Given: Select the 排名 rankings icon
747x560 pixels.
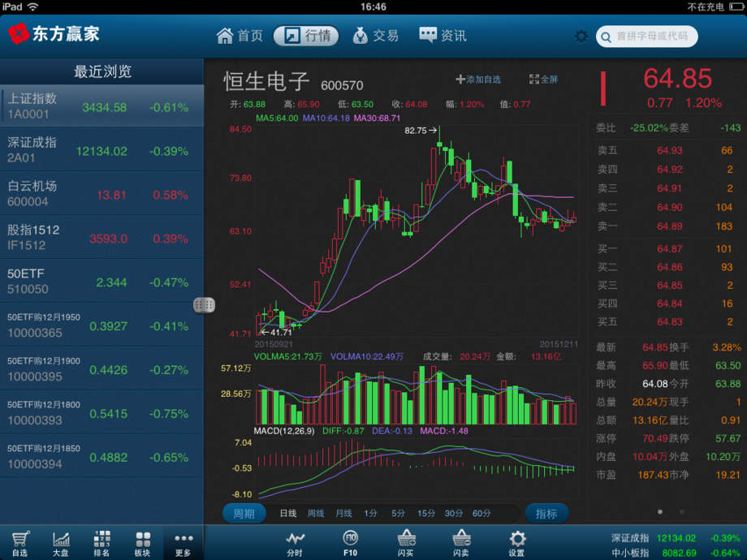Looking at the screenshot, I should [101, 541].
